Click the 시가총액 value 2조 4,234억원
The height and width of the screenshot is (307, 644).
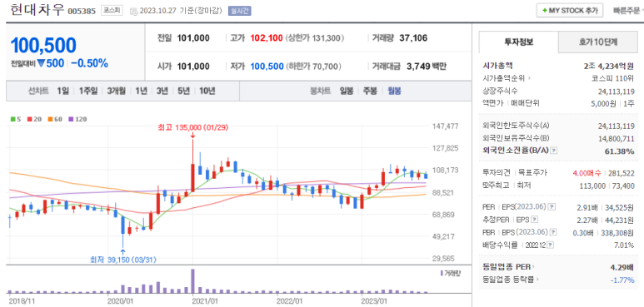click(609, 66)
